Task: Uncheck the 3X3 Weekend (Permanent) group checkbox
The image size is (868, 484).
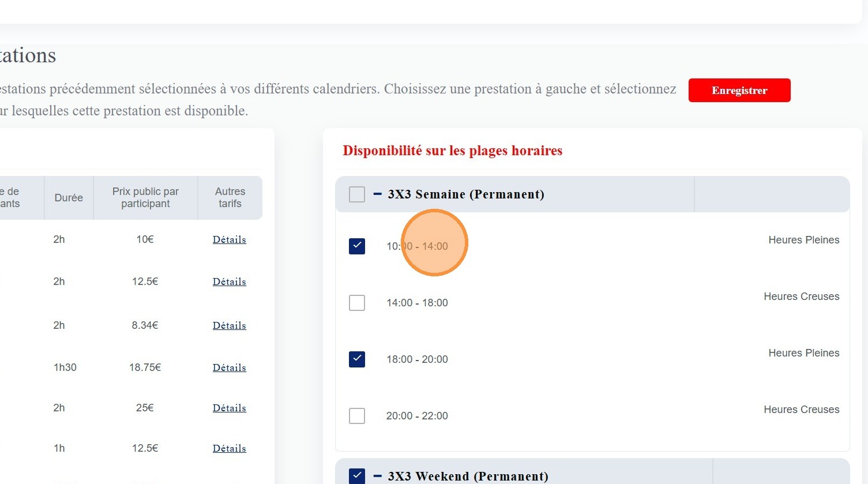Action: tap(357, 476)
